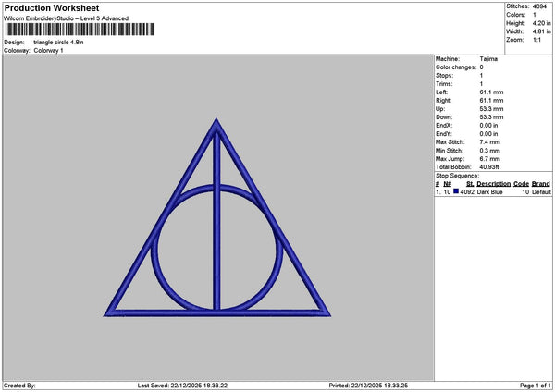Click the stitch count 4092 cell
This screenshot has height=392, width=555.
(x=467, y=192)
